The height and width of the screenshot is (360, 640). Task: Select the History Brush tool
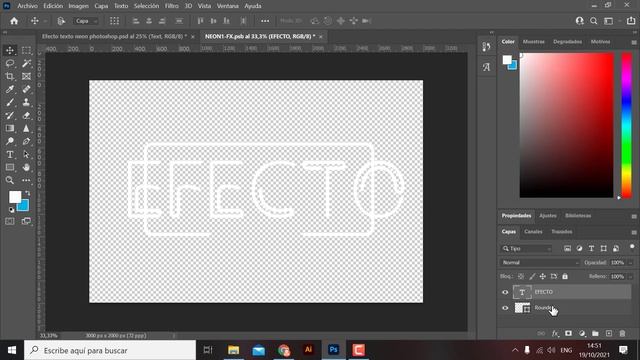pyautogui.click(x=10, y=116)
